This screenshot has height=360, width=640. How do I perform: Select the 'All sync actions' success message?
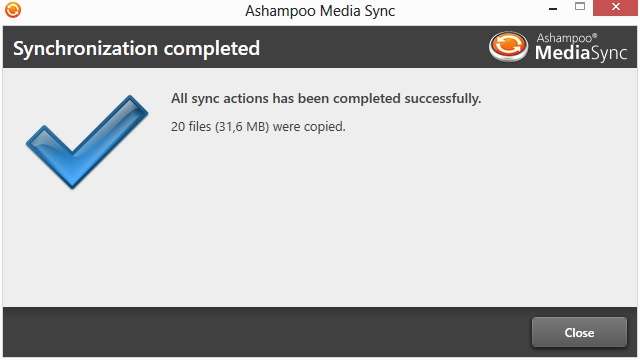[326, 98]
